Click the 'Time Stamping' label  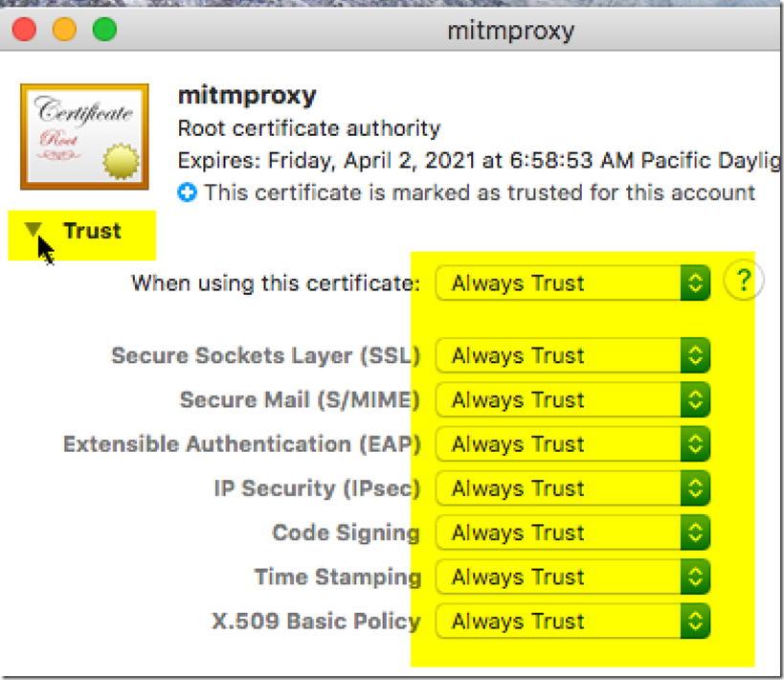(338, 577)
